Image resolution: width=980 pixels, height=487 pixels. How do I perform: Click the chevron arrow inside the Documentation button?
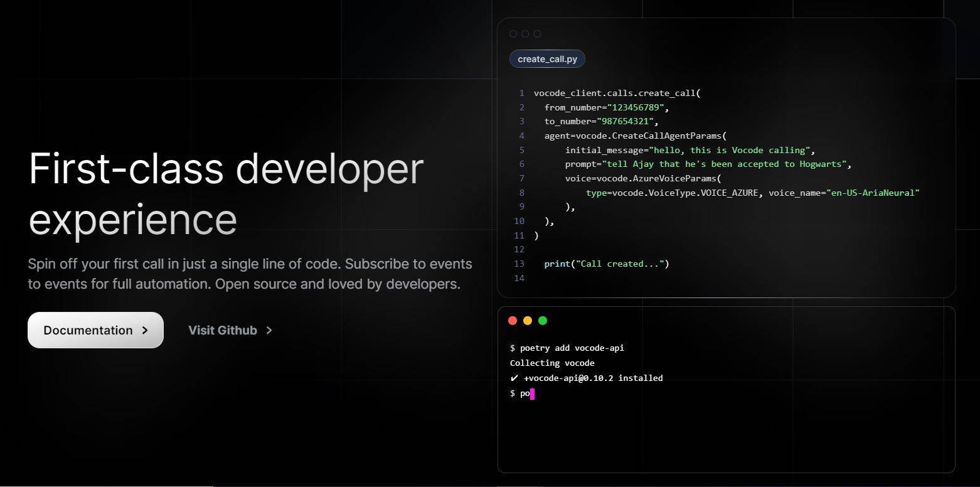pos(145,330)
